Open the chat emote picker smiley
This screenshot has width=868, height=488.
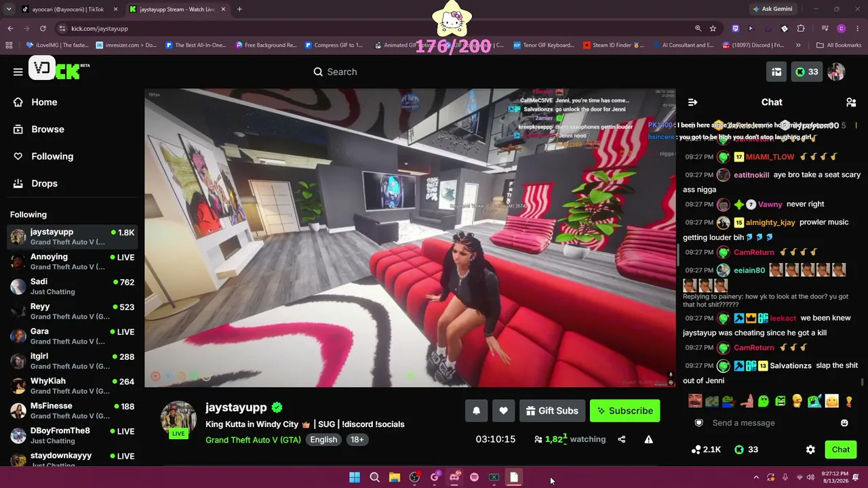844,423
